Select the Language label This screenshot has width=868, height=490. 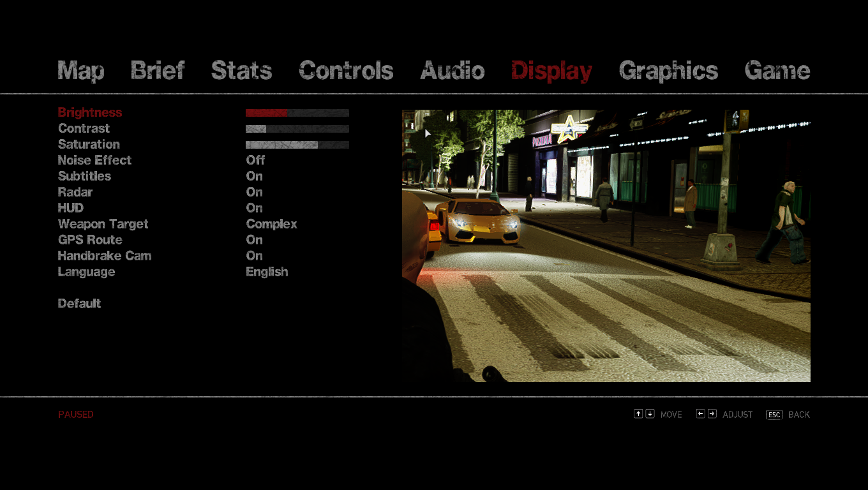coord(86,272)
